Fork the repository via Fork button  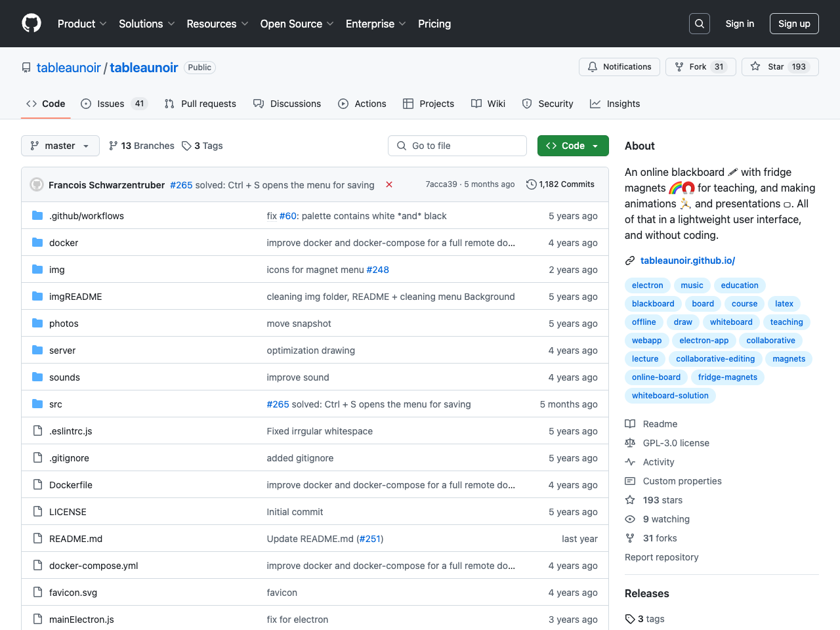[701, 67]
